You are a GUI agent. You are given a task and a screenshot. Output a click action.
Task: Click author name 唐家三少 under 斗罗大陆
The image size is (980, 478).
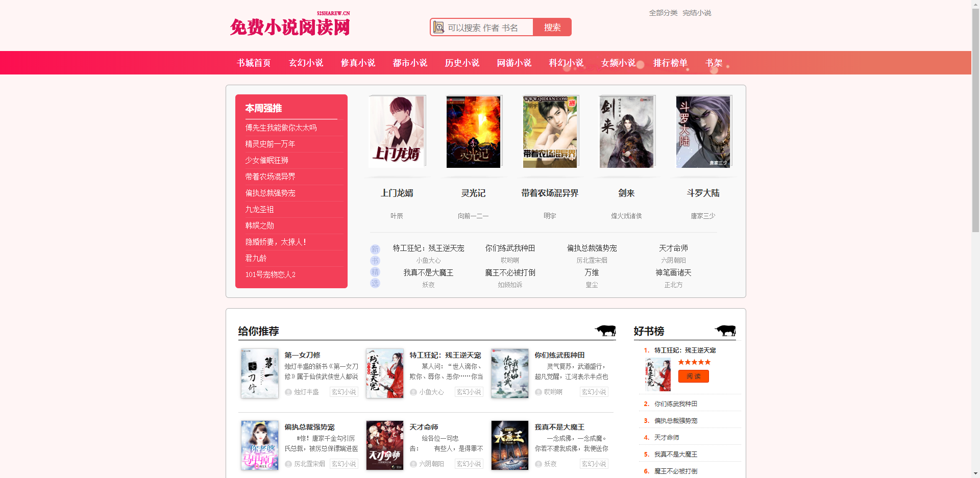tap(703, 216)
